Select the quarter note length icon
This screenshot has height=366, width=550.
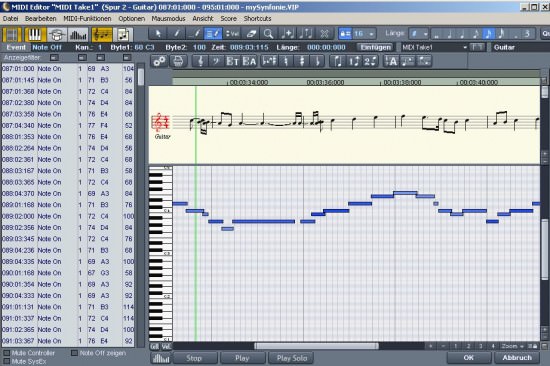pos(462,34)
